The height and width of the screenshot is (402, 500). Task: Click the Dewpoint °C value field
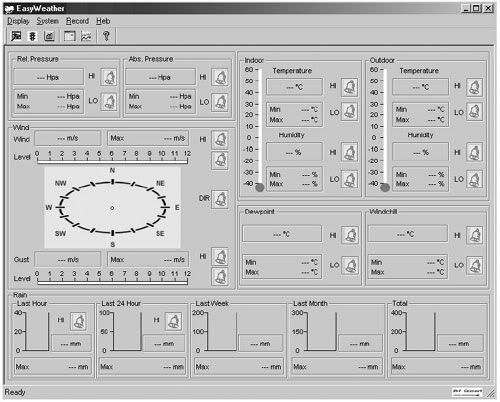click(282, 234)
